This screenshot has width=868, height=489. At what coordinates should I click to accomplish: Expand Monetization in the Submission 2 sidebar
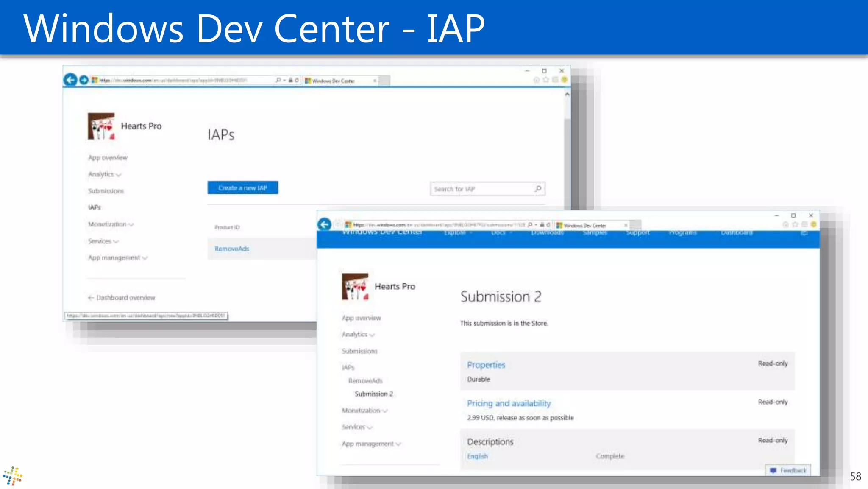[x=364, y=411]
